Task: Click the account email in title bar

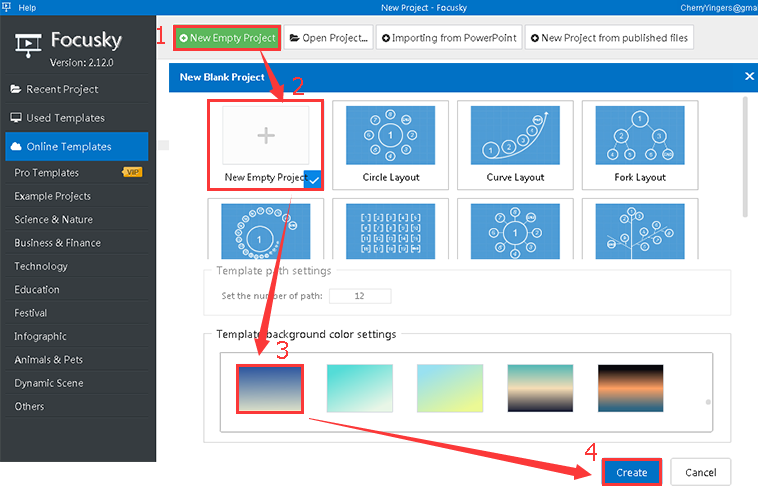Action: (x=719, y=8)
